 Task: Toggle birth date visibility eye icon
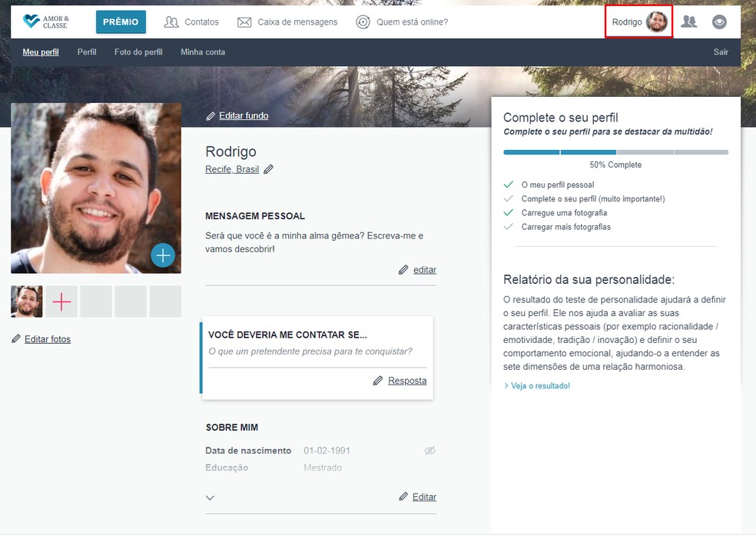pyautogui.click(x=430, y=451)
